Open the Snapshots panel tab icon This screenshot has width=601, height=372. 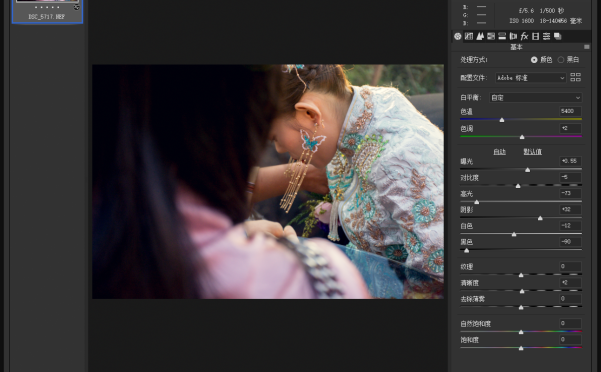pos(558,36)
